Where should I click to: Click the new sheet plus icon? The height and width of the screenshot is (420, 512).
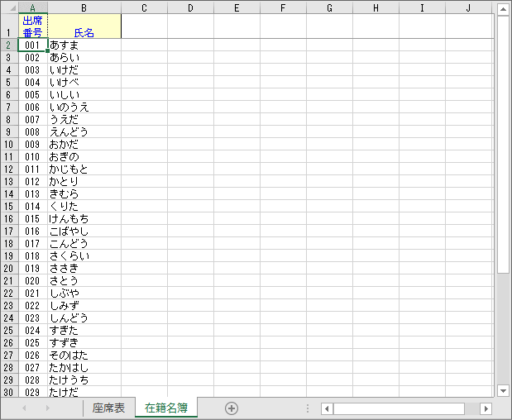232,408
